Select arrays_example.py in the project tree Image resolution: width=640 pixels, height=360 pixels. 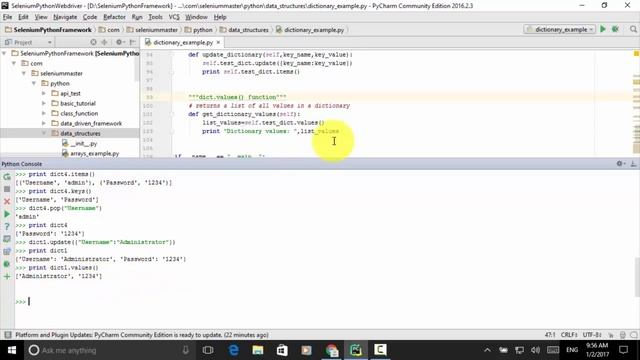pos(94,153)
